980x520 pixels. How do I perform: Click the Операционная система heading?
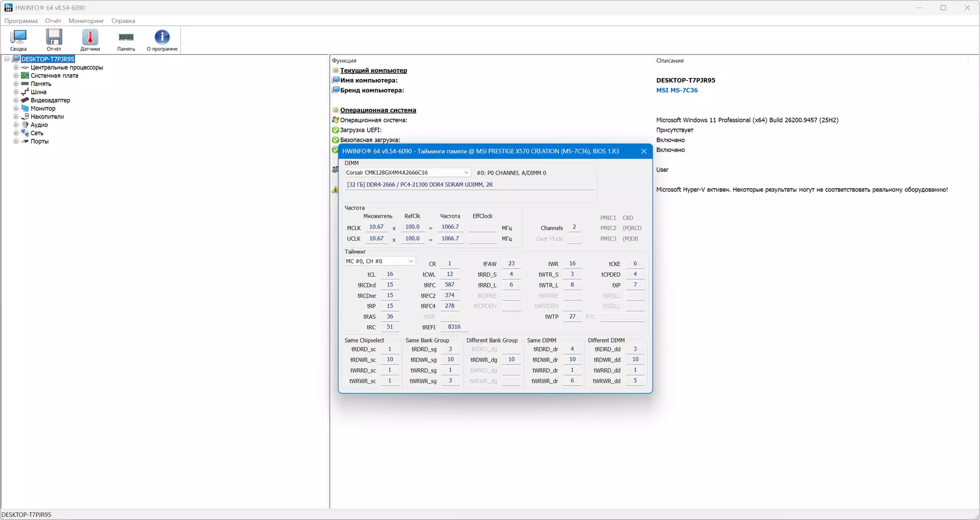click(x=378, y=110)
